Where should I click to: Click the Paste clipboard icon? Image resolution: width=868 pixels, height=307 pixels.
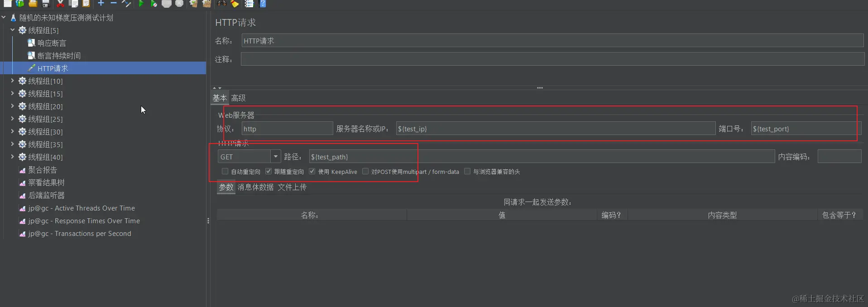click(86, 3)
